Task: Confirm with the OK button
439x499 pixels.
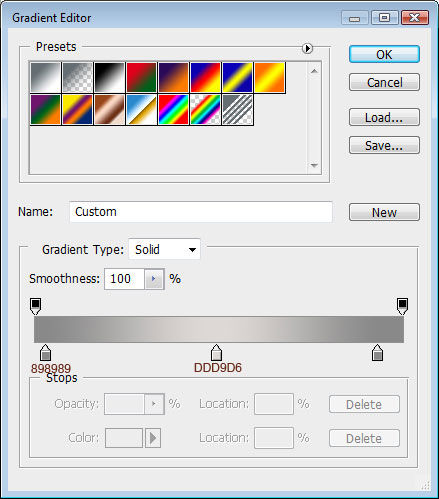Action: 384,54
